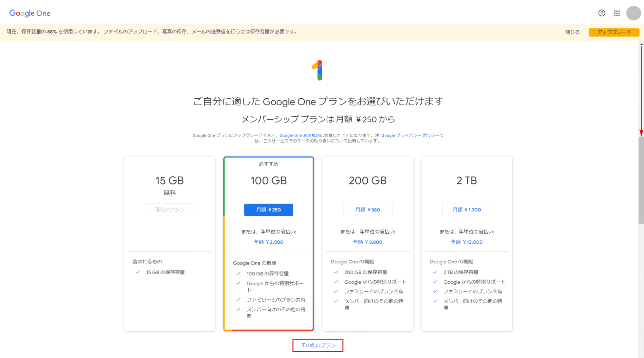Click the 無料 label under 15 GB
This screenshot has height=358, width=644.
pyautogui.click(x=169, y=193)
